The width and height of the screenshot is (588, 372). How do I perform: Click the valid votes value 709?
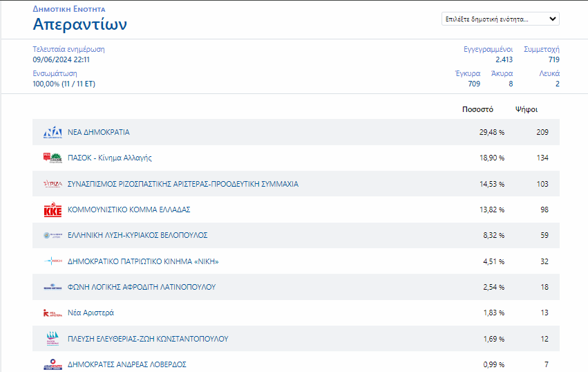point(474,84)
